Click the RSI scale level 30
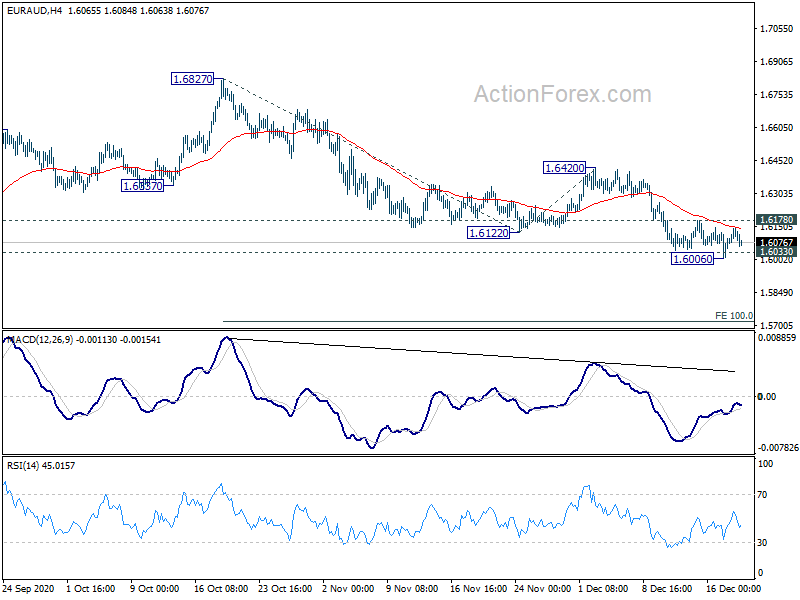 (762, 542)
